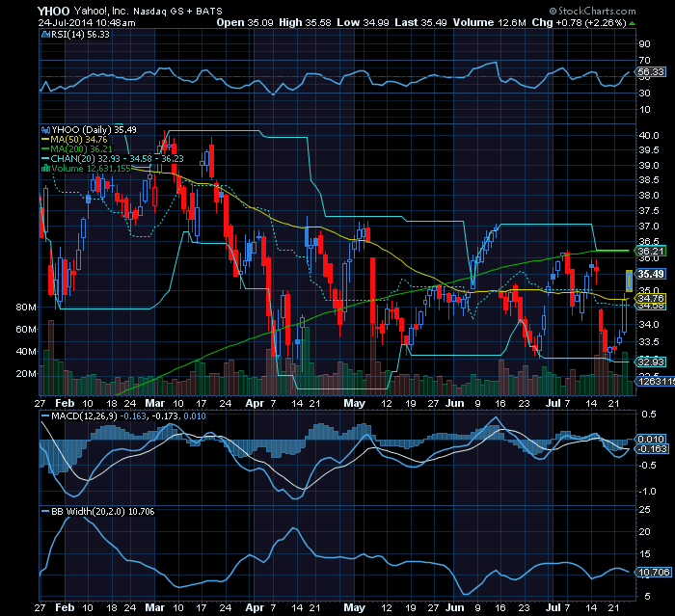675x616 pixels.
Task: Click the -0.163 MACD axis tag
Action: [653, 449]
